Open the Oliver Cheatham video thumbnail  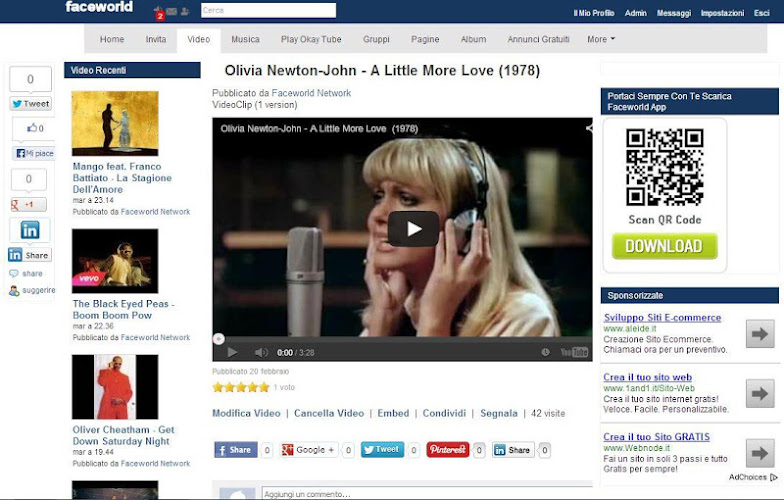click(115, 387)
